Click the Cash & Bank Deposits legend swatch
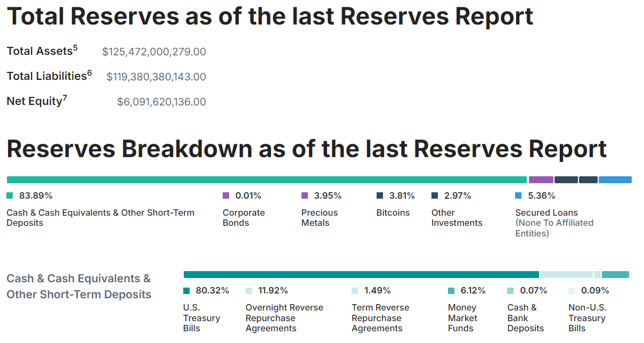The width and height of the screenshot is (644, 343). (511, 291)
